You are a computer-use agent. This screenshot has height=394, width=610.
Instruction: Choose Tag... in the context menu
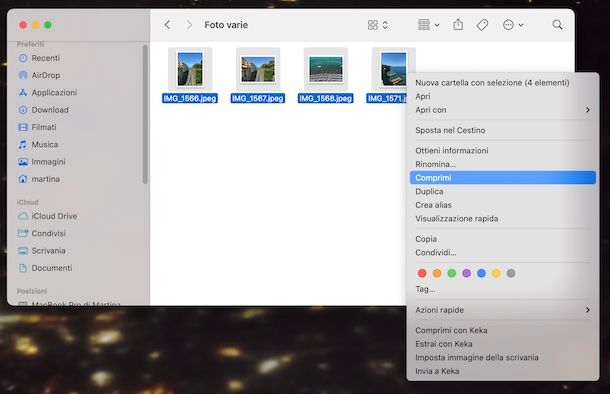[x=503, y=289]
